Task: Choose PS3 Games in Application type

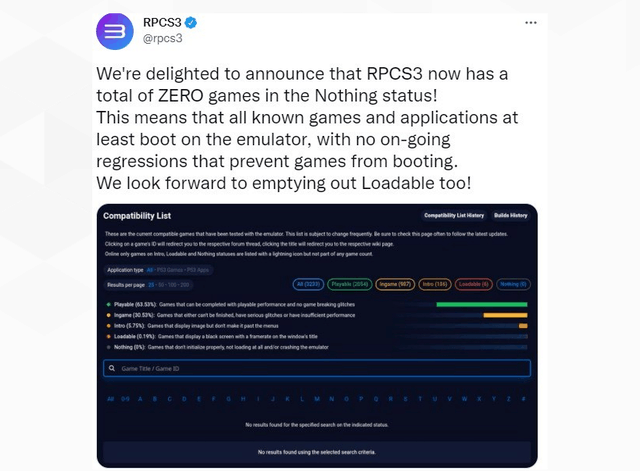Action: pos(171,270)
